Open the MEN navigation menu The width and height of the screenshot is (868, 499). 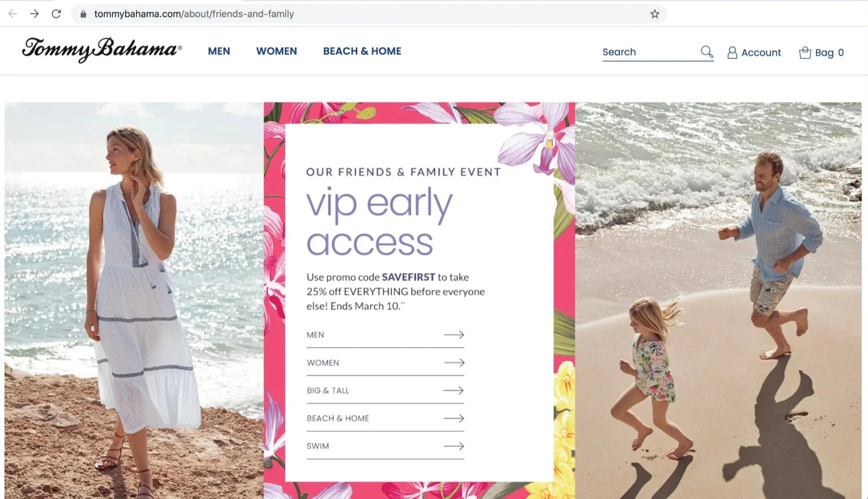coord(219,51)
